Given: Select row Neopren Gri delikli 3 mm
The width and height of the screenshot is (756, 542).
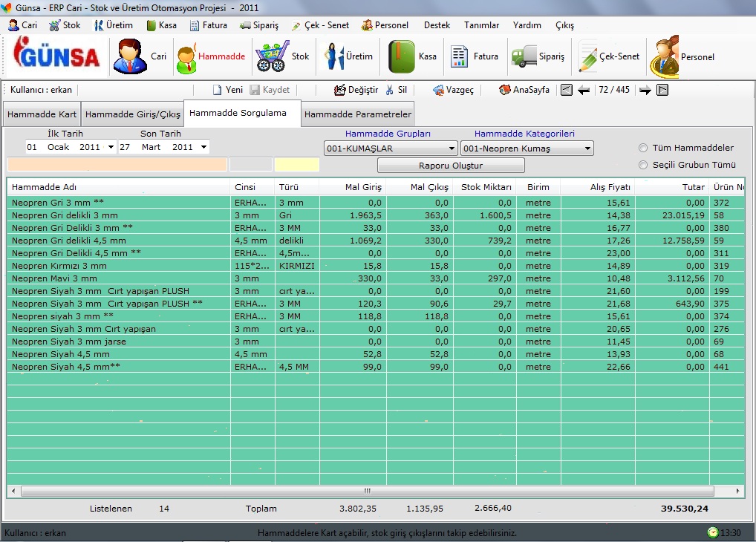Looking at the screenshot, I should tap(376, 215).
